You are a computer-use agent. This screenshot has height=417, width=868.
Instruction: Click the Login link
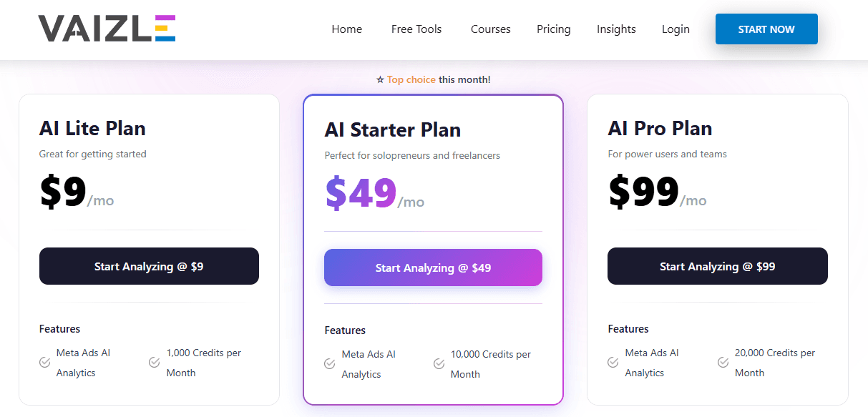tap(675, 29)
